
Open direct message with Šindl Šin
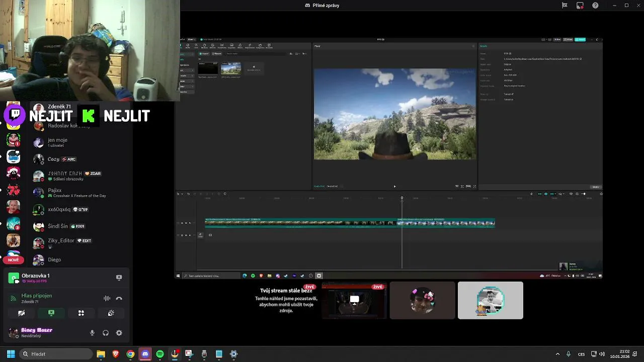tap(80, 226)
